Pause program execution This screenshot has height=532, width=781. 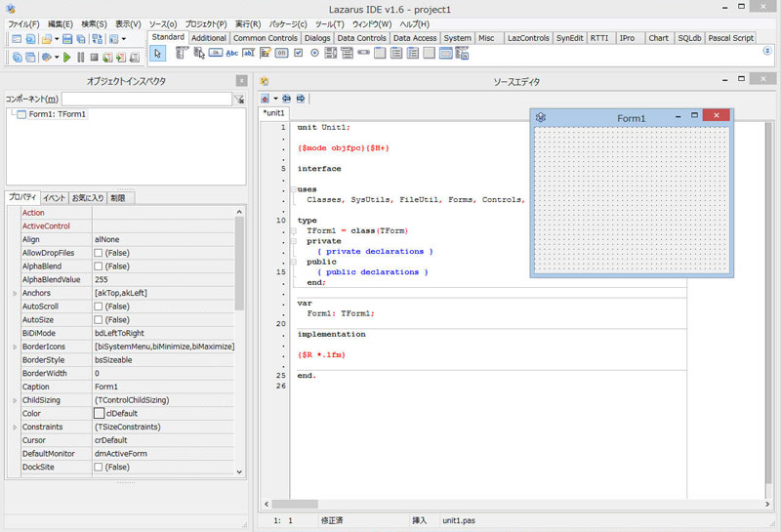tap(81, 58)
